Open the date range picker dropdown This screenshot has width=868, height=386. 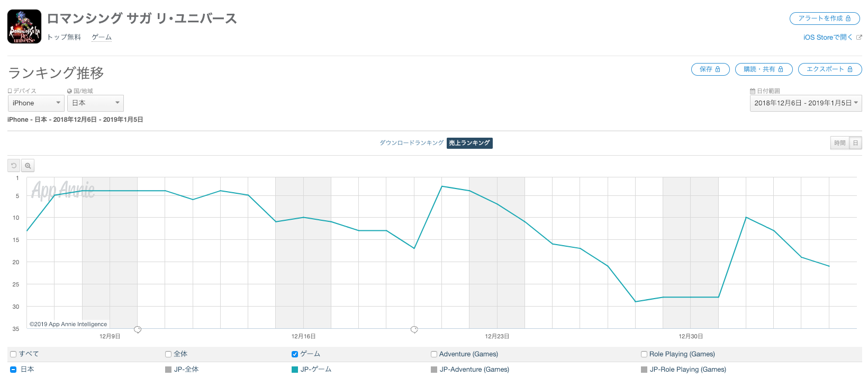coord(806,103)
